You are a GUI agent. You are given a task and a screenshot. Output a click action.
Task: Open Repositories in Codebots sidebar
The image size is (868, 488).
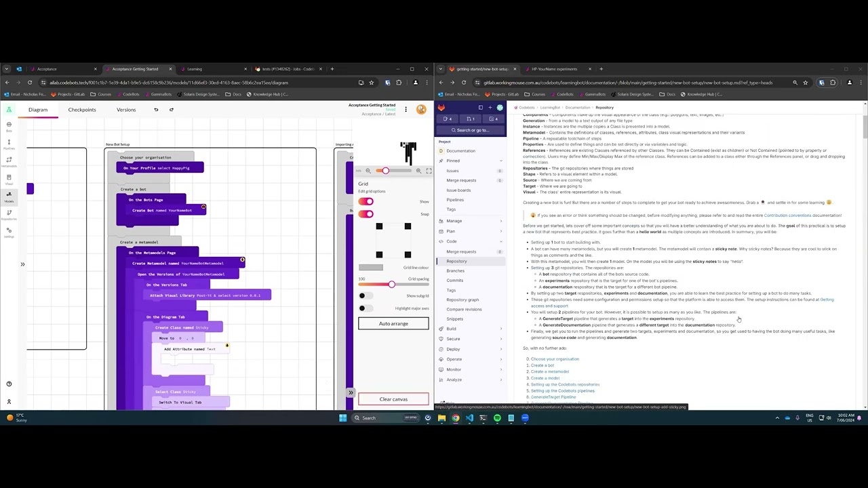click(x=9, y=214)
